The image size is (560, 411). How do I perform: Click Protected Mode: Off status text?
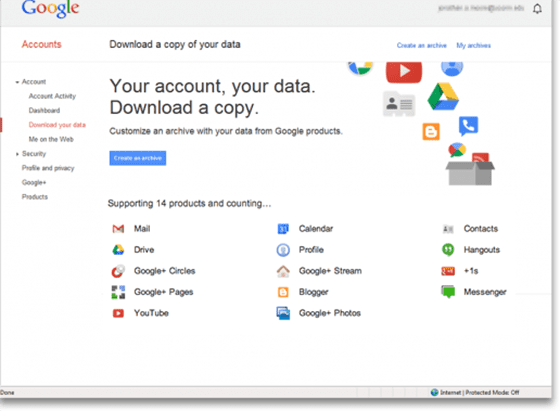click(x=492, y=392)
